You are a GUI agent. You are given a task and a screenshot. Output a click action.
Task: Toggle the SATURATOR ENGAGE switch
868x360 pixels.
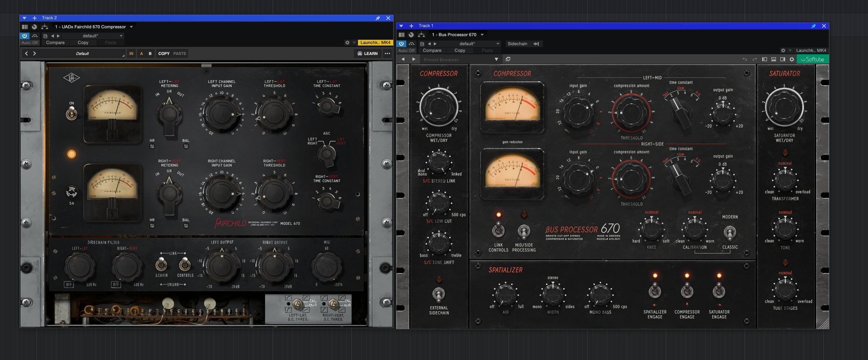[x=719, y=292]
